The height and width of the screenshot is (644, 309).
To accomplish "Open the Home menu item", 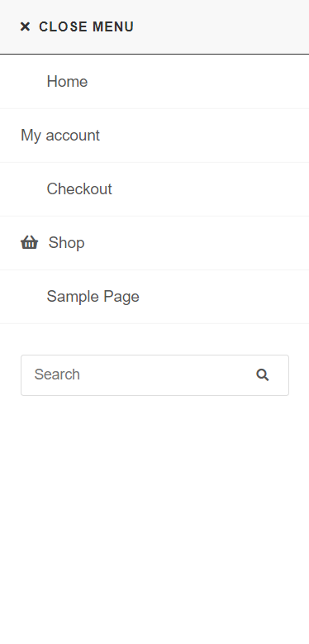I will (x=154, y=81).
